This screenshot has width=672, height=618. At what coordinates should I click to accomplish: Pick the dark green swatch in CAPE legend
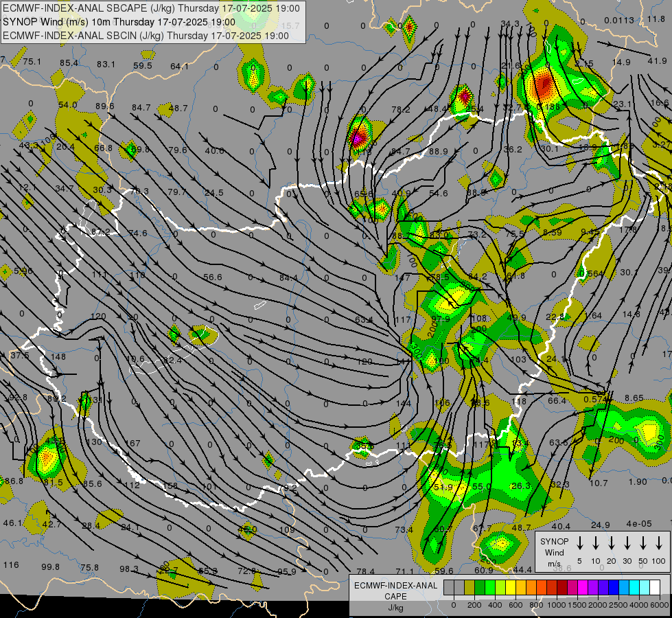pos(480,587)
